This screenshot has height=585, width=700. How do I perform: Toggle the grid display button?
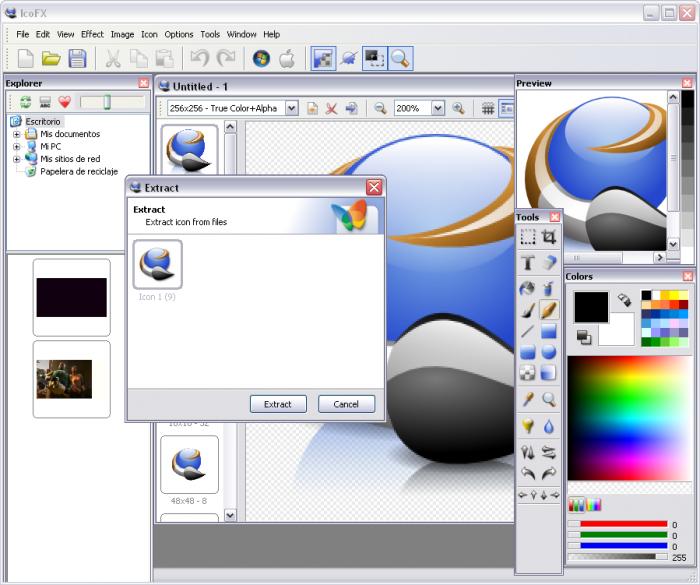(488, 108)
